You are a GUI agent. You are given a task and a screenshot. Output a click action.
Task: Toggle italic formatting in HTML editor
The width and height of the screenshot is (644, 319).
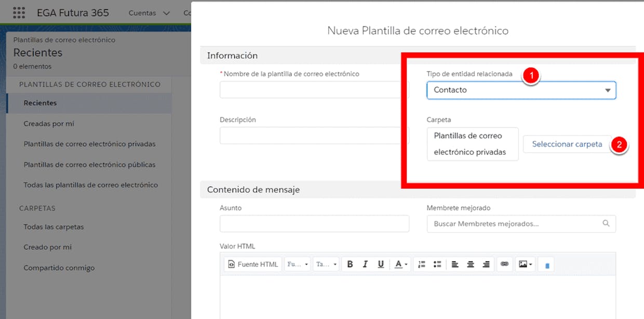click(365, 264)
